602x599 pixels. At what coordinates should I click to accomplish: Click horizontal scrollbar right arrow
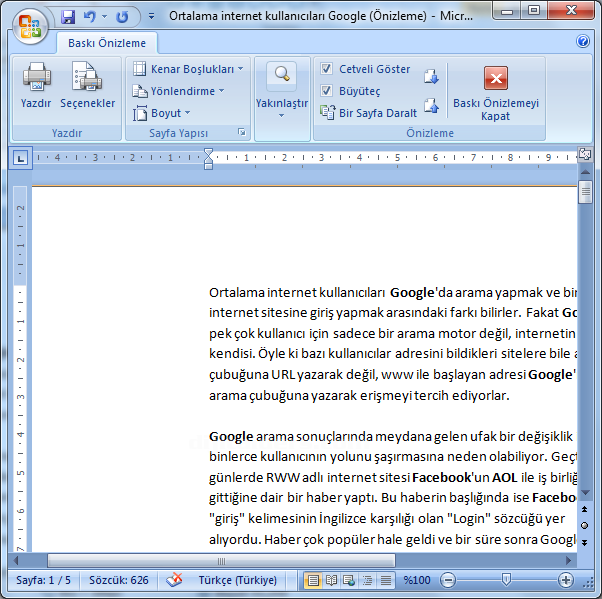click(x=569, y=561)
